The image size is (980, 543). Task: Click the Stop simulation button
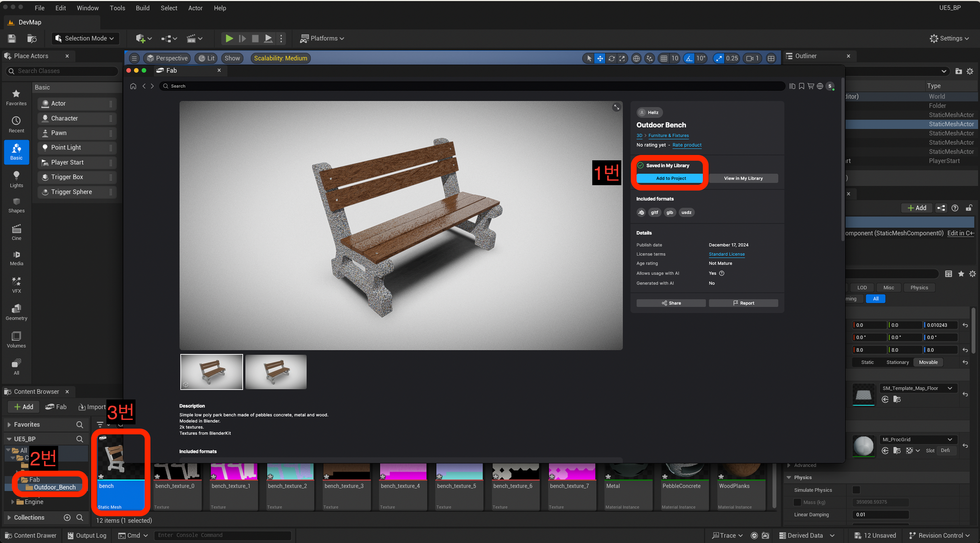click(x=256, y=38)
